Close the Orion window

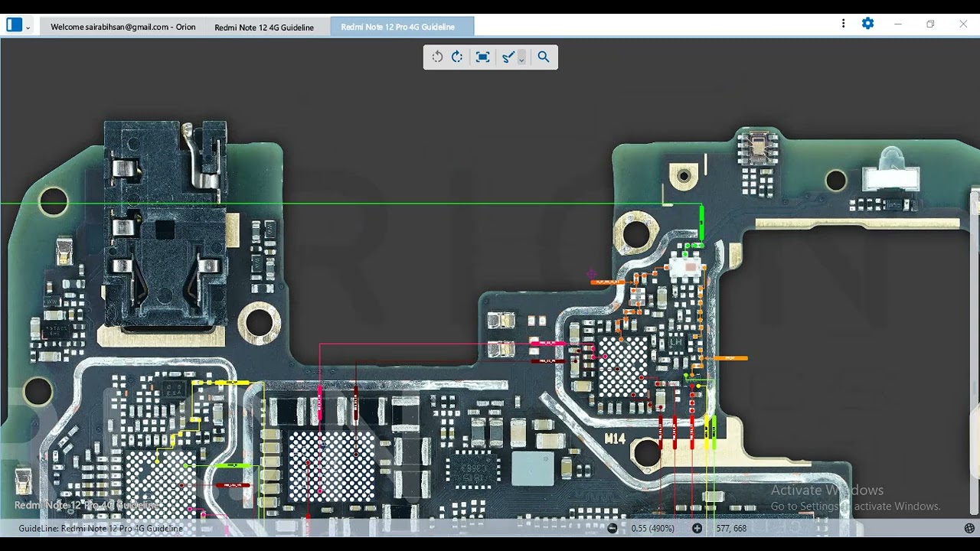tap(963, 24)
